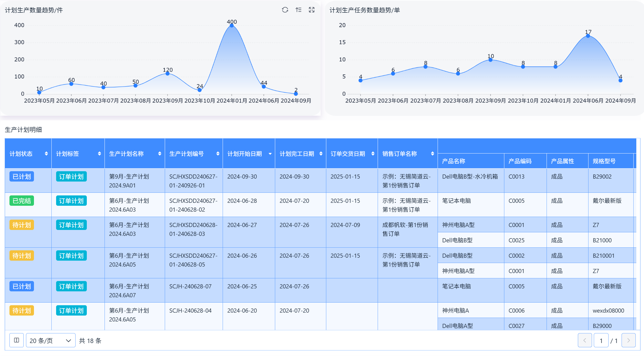Refresh the 计划生产数量趋势 chart
This screenshot has height=356, width=644.
pos(285,10)
